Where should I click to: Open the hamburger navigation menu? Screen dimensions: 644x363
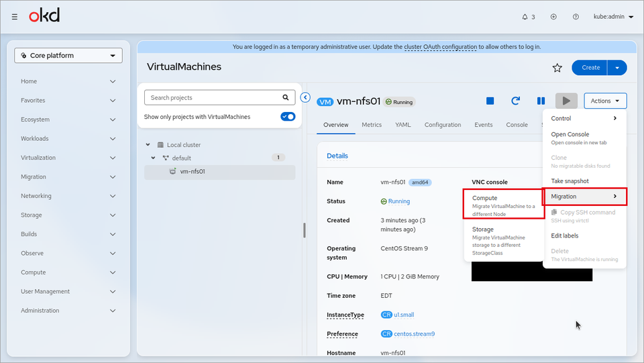(x=14, y=17)
